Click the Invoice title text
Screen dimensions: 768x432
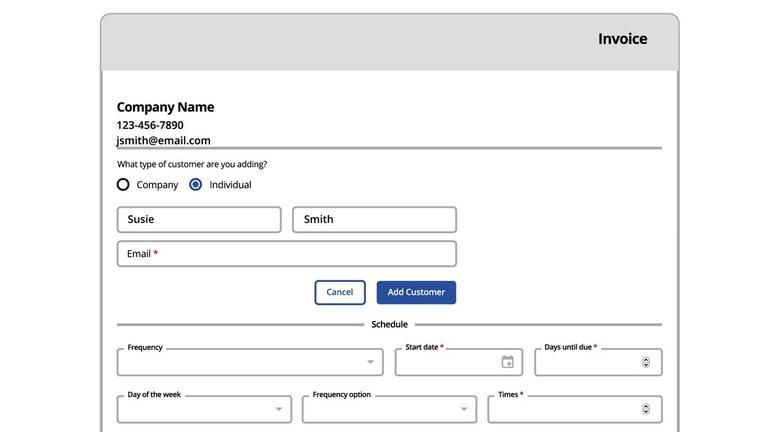coord(623,39)
